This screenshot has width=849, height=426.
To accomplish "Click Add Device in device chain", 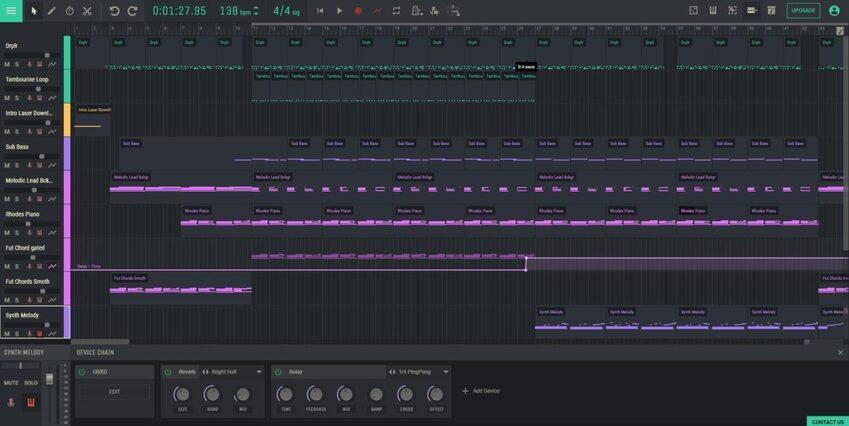I will coord(480,391).
